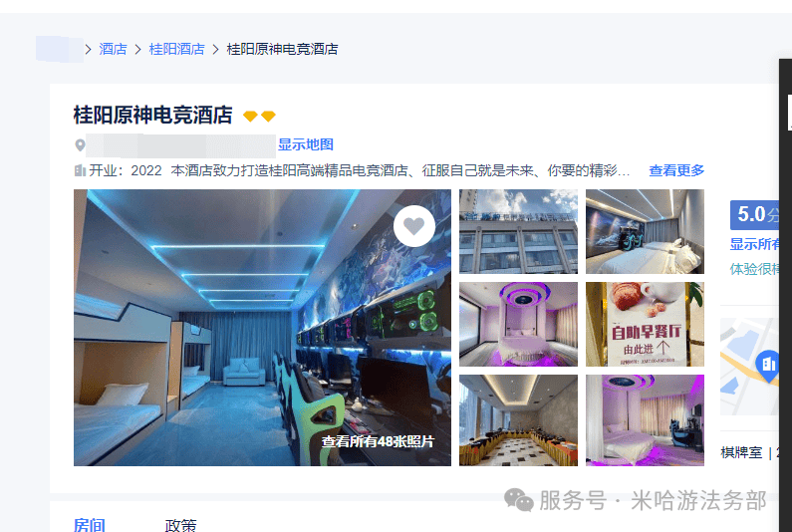The width and height of the screenshot is (792, 532).
Task: Open 显示地图 link
Action: point(306,144)
